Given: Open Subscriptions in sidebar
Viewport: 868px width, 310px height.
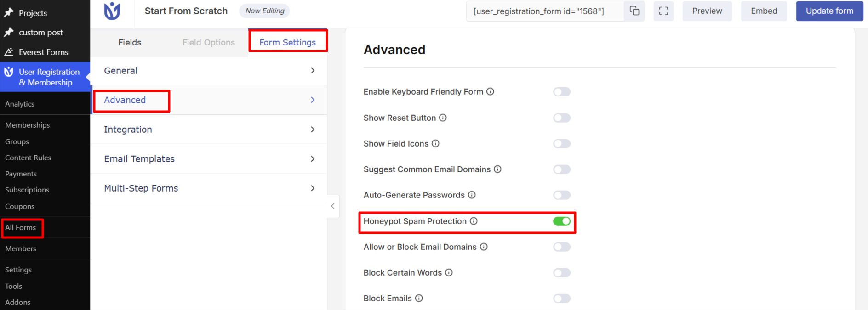Looking at the screenshot, I should (x=27, y=190).
